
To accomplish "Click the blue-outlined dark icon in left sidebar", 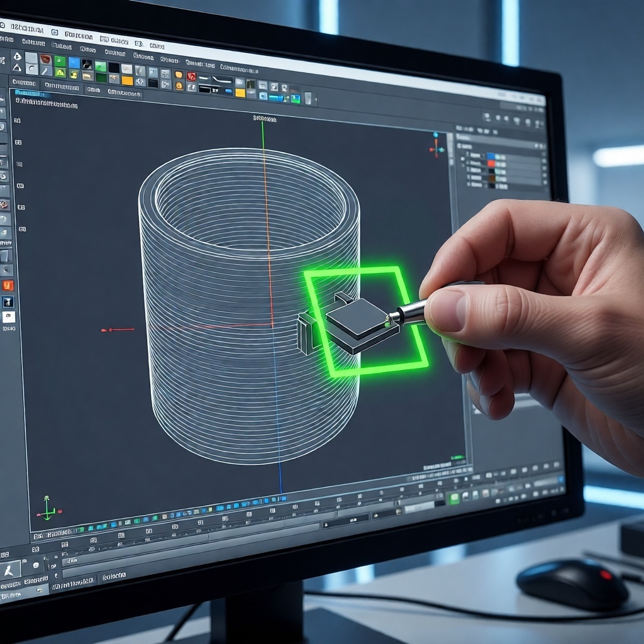I will [8, 303].
